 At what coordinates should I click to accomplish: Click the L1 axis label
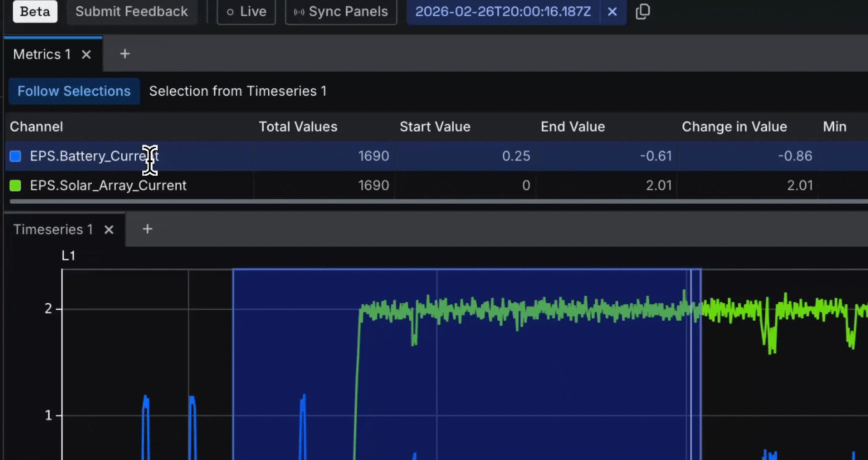tap(68, 256)
